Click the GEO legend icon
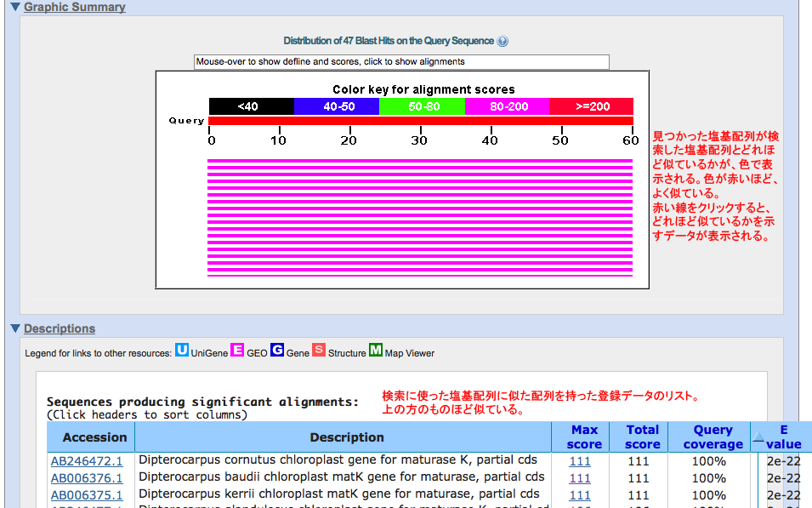This screenshot has width=812, height=508. point(238,351)
